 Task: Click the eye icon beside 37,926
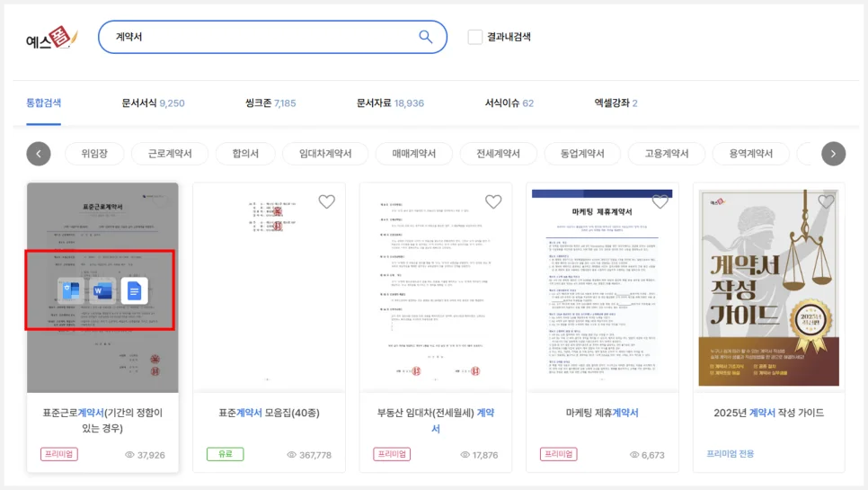[129, 455]
